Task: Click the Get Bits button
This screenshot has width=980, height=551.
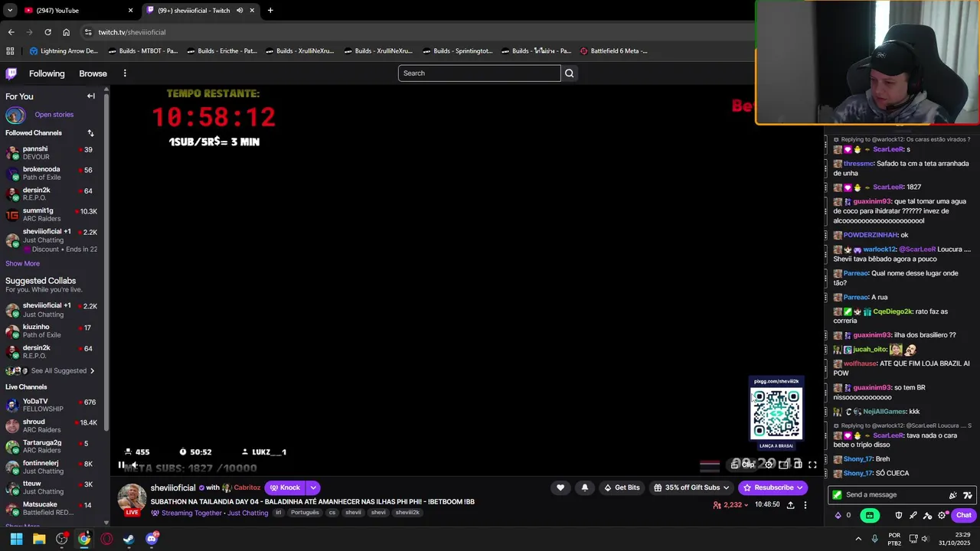Action: pyautogui.click(x=622, y=487)
